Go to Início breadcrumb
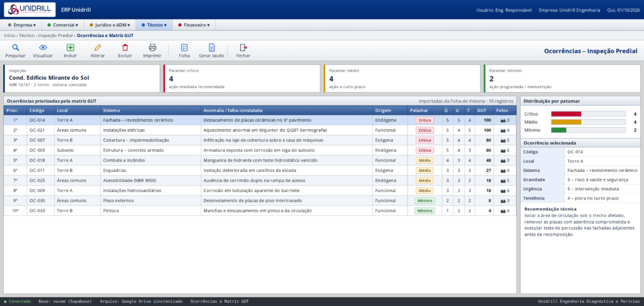 9,36
